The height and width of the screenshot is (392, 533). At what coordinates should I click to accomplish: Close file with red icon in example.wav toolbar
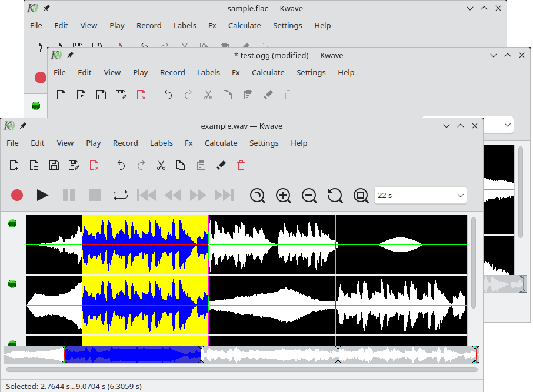tap(94, 165)
